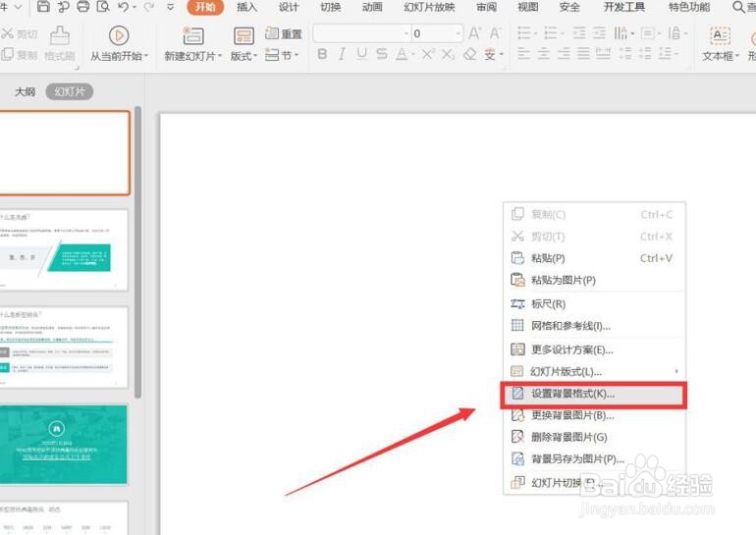Toggle Italic formatting
Screen dimensions: 756x535
coord(342,54)
